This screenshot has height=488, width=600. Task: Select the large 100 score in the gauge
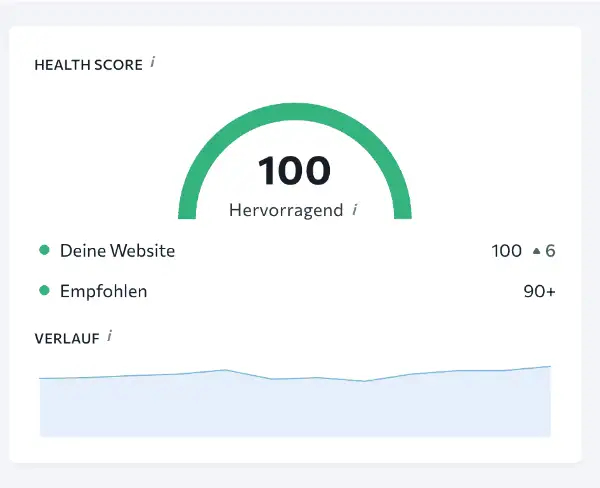[x=294, y=170]
